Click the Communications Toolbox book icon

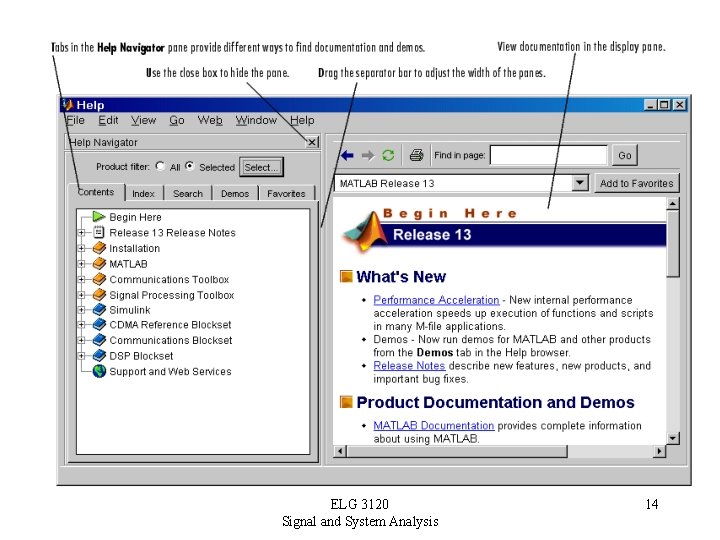99,279
